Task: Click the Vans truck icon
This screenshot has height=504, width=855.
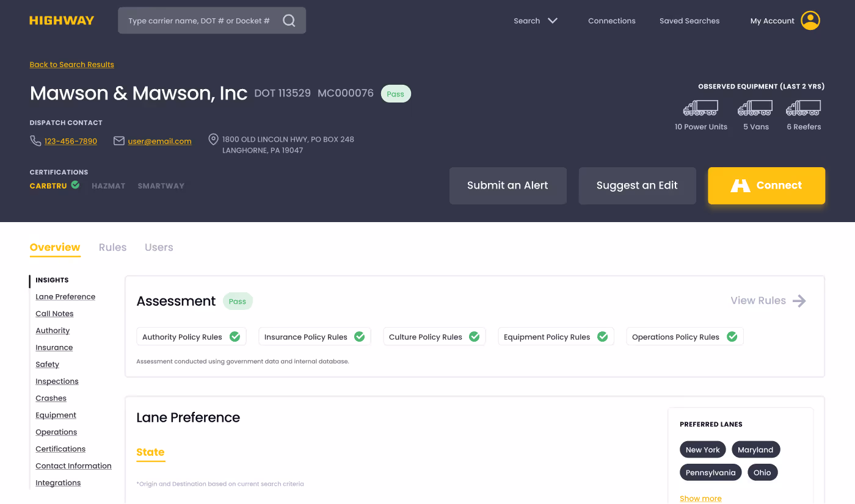Action: tap(755, 109)
